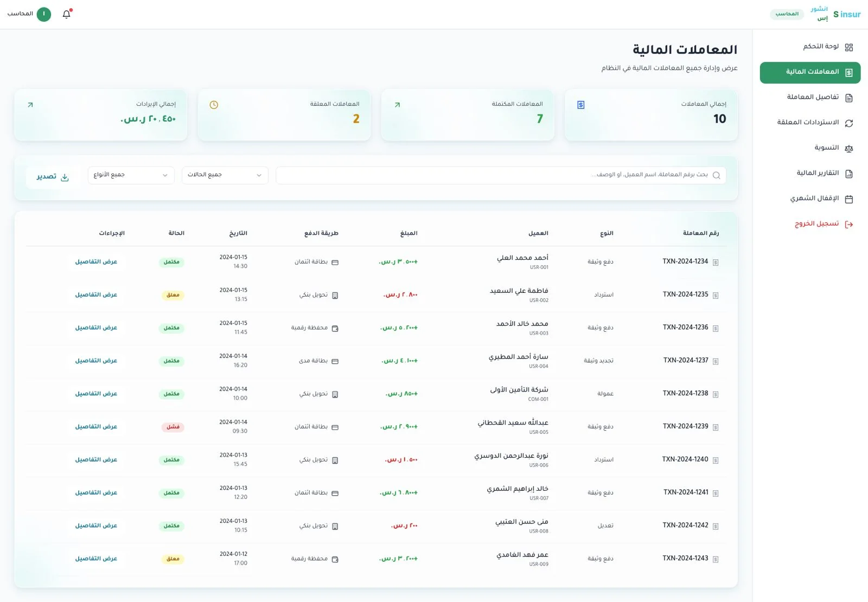Click the Insur logo in header

coord(847,15)
